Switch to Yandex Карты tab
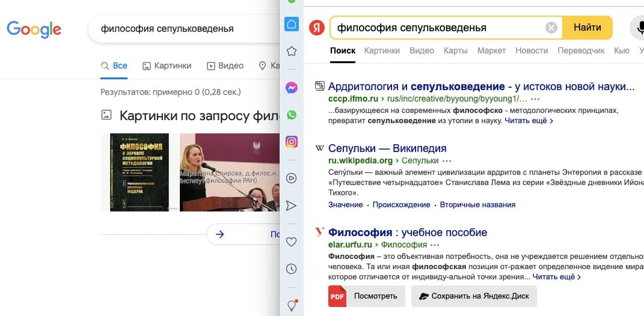This screenshot has width=644, height=316. tap(455, 50)
